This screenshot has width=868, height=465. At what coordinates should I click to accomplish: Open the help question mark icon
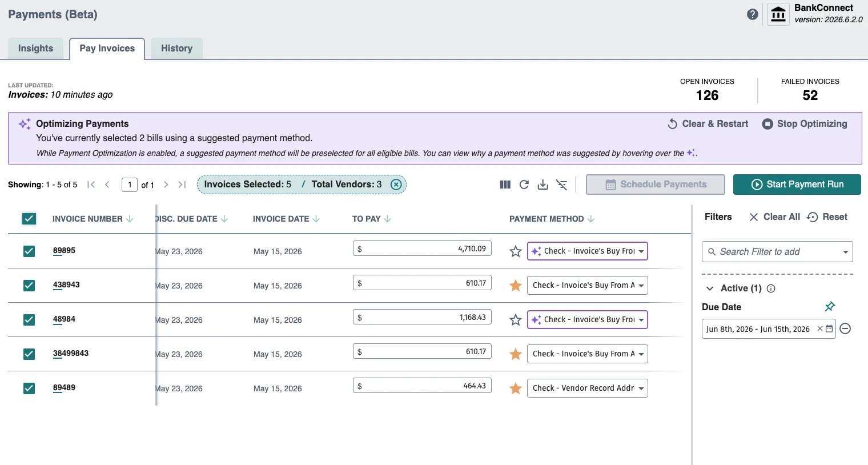pos(753,14)
